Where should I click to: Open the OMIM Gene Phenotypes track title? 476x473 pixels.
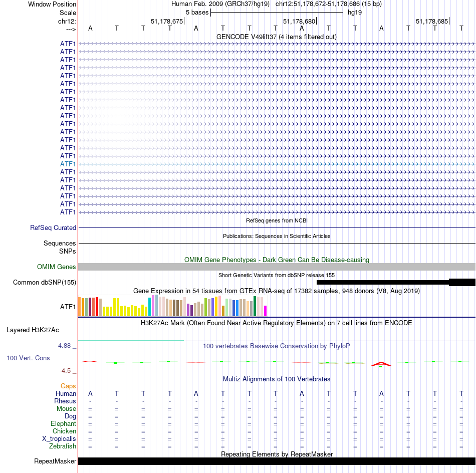[277, 260]
